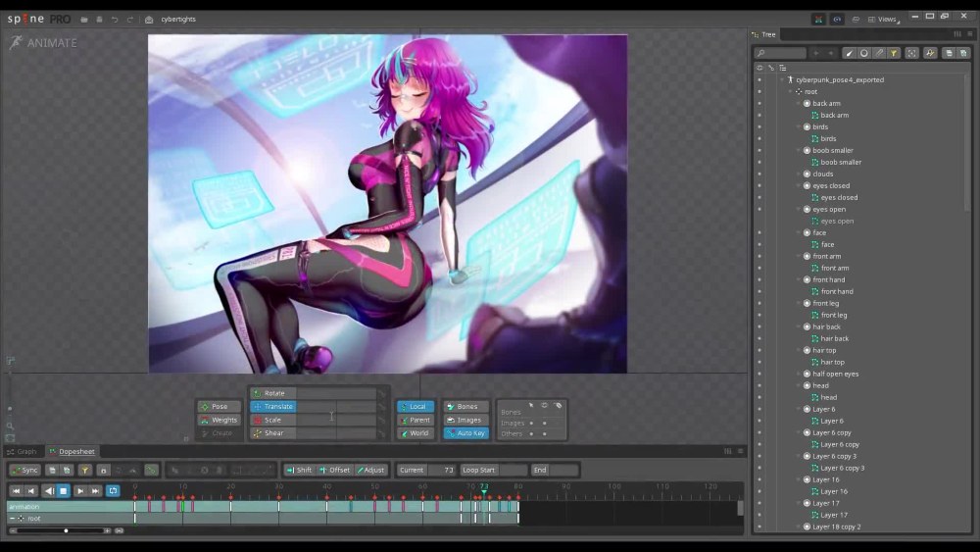
Task: Switch to the Dopesheet tab
Action: click(72, 451)
